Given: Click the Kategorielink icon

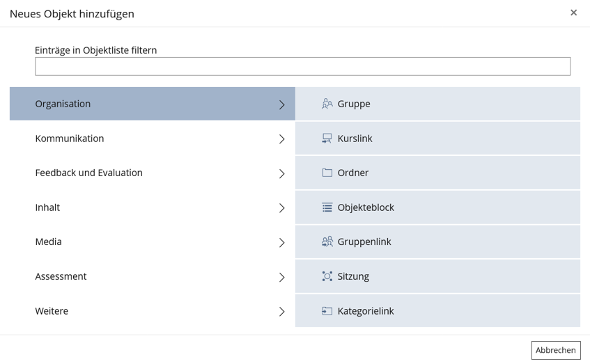Looking at the screenshot, I should tap(327, 311).
